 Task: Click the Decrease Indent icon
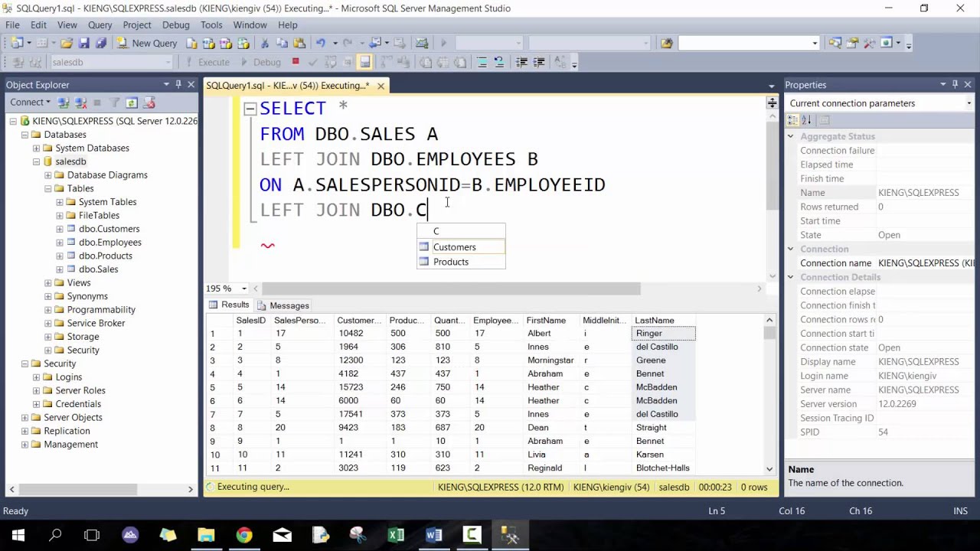(521, 62)
